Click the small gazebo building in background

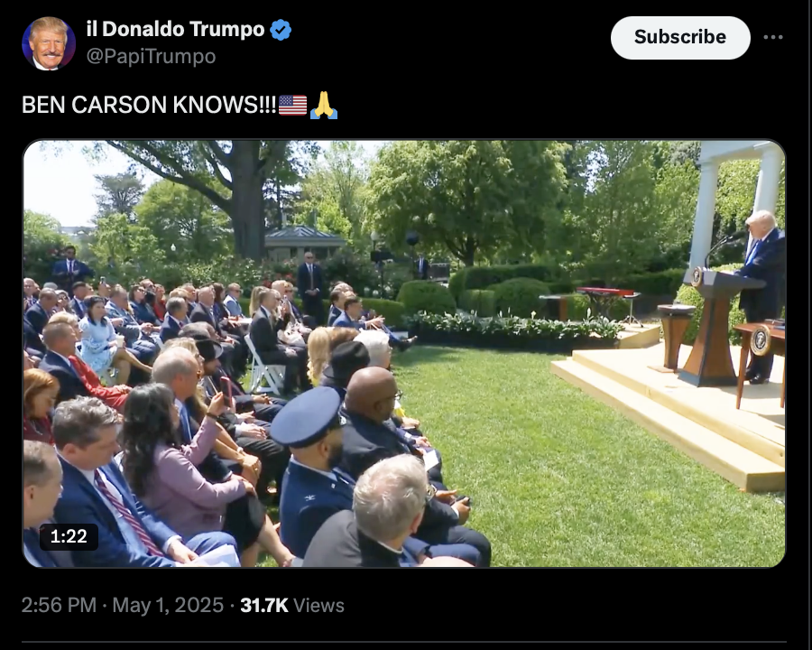tap(305, 243)
